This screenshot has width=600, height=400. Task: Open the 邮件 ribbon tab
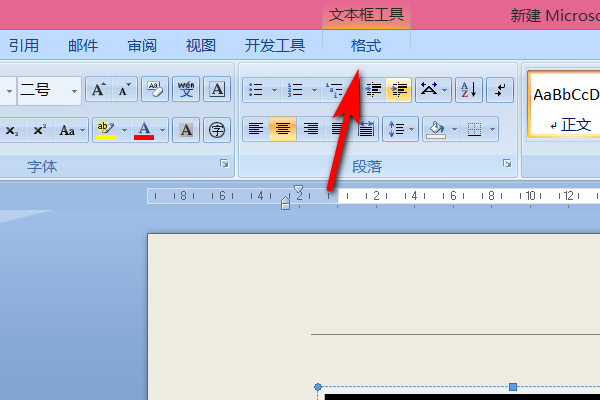click(83, 46)
